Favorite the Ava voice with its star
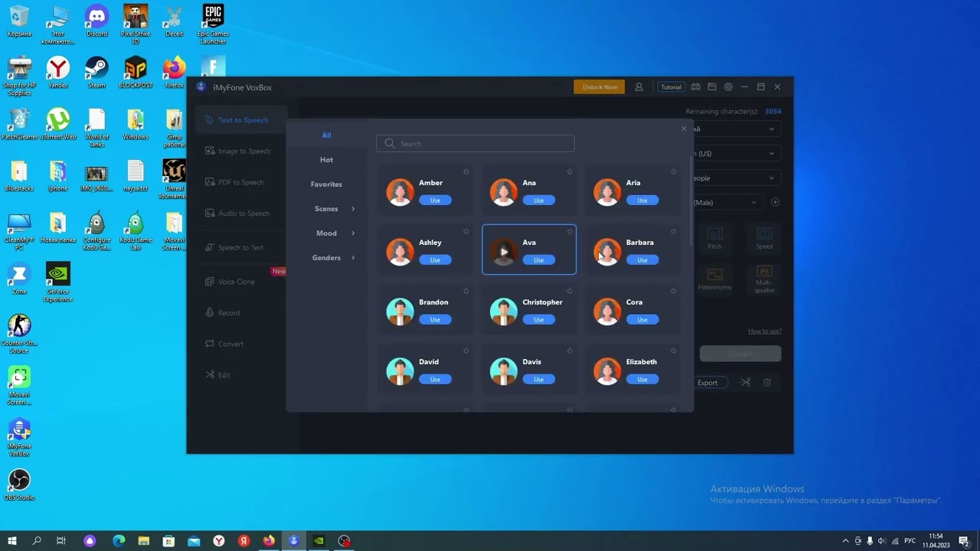Screen dimensions: 980x551 tap(570, 231)
